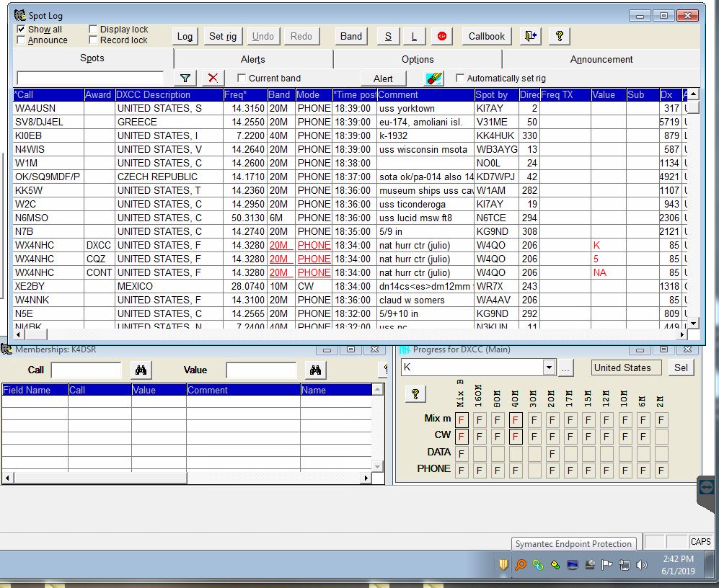Uncheck the Show all checkbox
719x588 pixels.
pyautogui.click(x=21, y=30)
